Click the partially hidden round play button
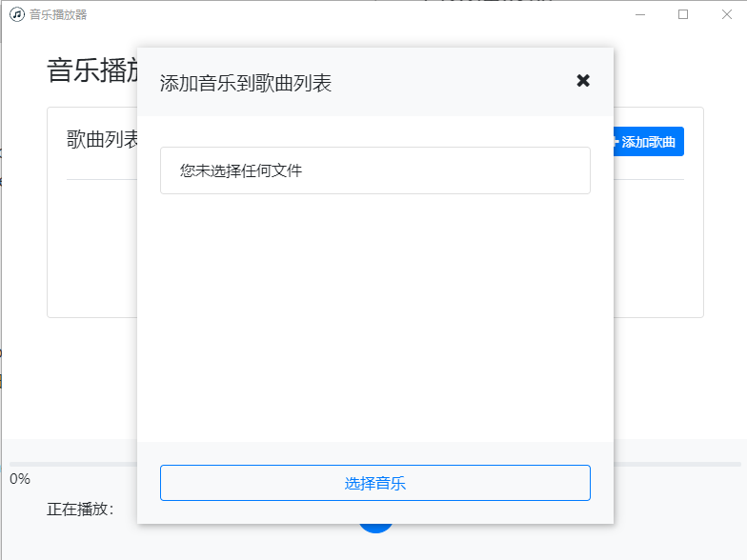This screenshot has width=747, height=560. pos(375,529)
